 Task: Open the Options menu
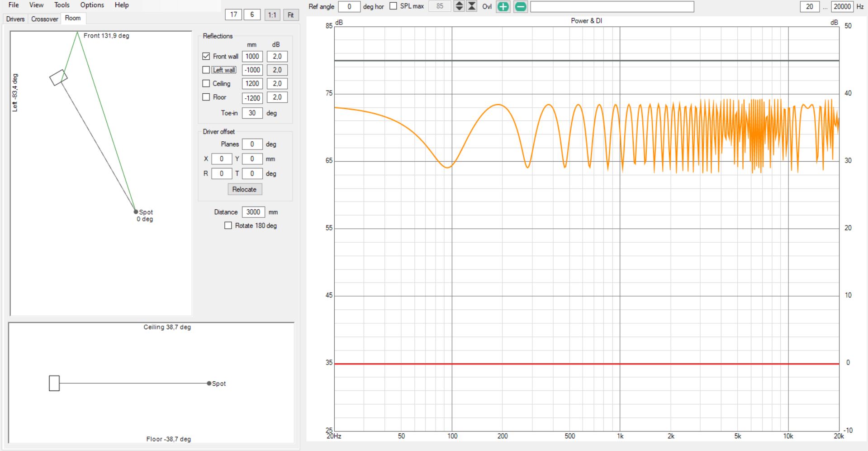tap(92, 5)
